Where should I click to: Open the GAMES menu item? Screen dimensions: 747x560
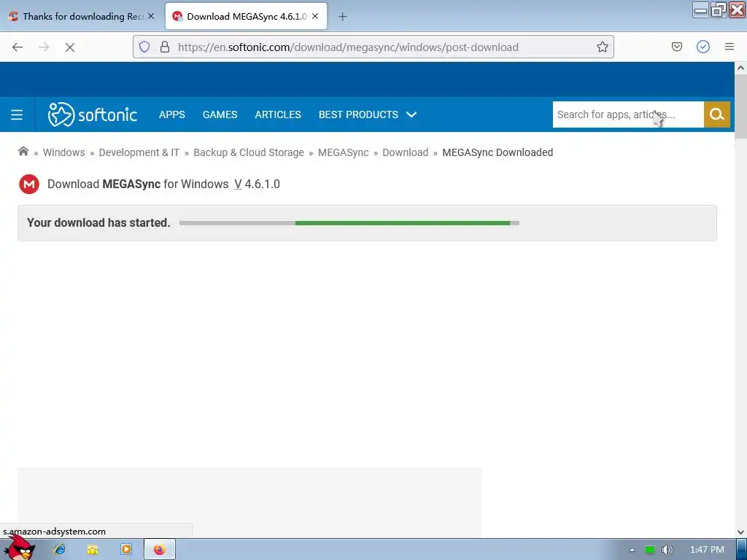tap(220, 114)
